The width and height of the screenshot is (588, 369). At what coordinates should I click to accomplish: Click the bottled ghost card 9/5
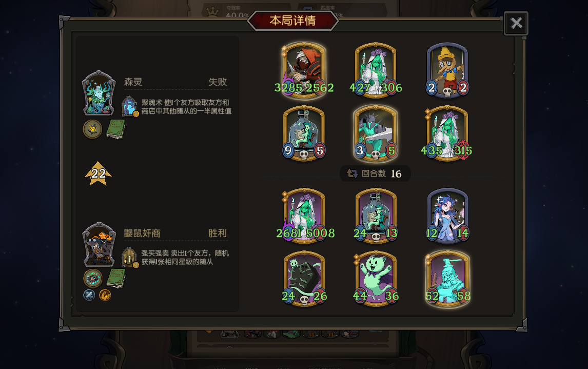(x=304, y=133)
